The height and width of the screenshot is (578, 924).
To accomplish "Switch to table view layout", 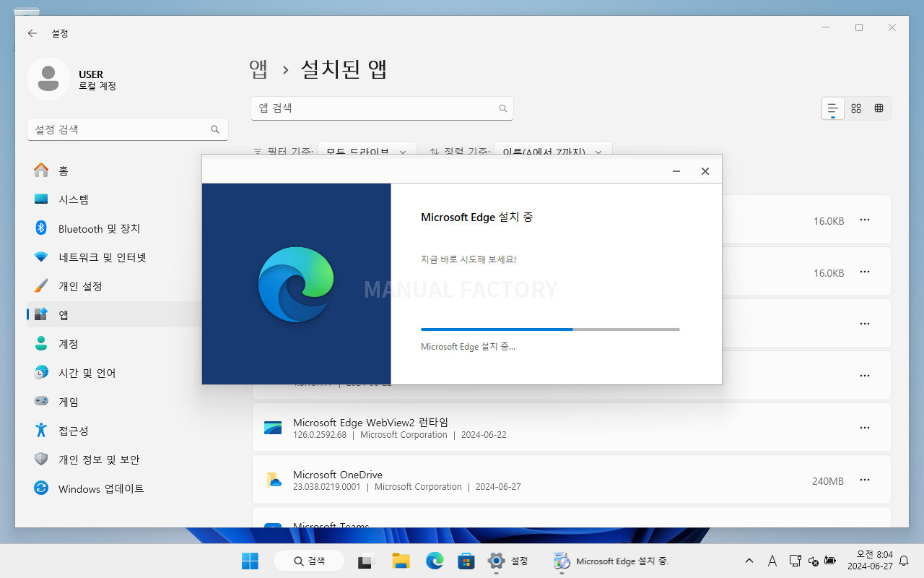I will point(879,108).
